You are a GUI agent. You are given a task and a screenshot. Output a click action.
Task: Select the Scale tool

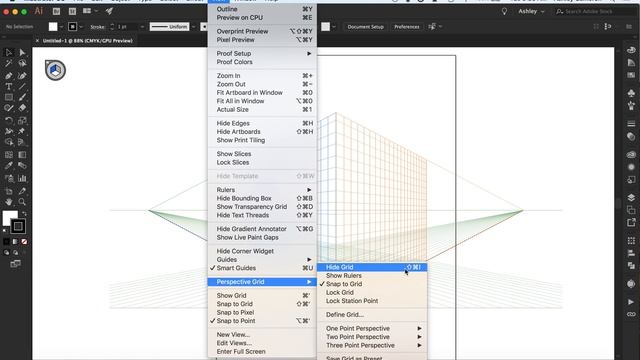[x=22, y=120]
